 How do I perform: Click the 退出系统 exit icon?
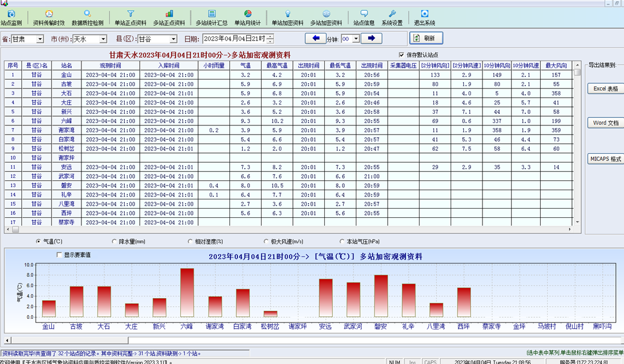[x=425, y=14]
